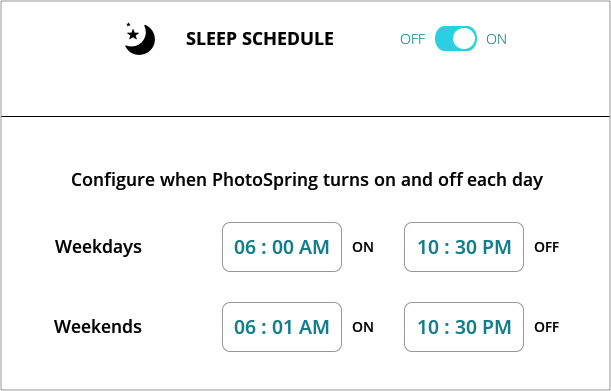This screenshot has width=611, height=391.
Task: Open the Weekends 06:01 AM on-time field
Action: (x=282, y=327)
